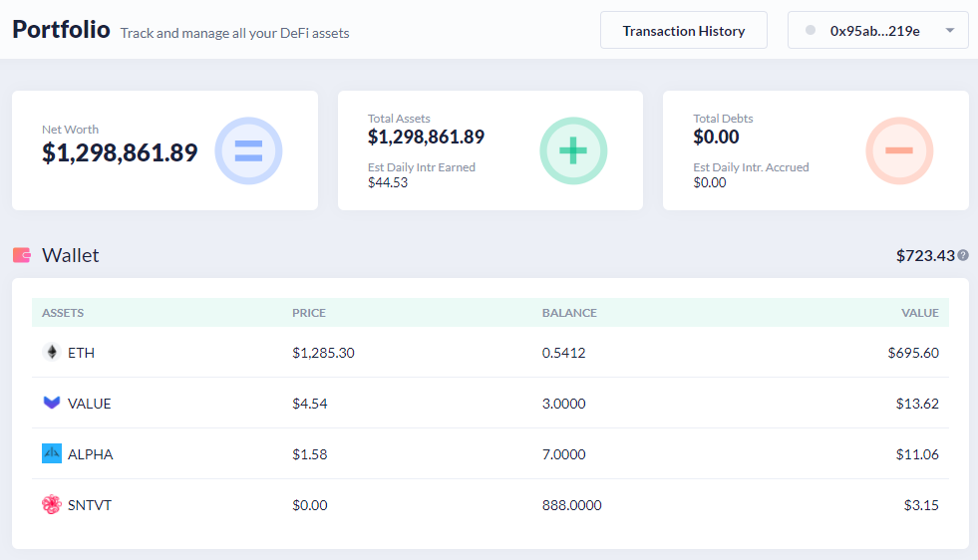Viewport: 978px width, 560px height.
Task: Click the Total Assets plus icon
Action: (573, 151)
